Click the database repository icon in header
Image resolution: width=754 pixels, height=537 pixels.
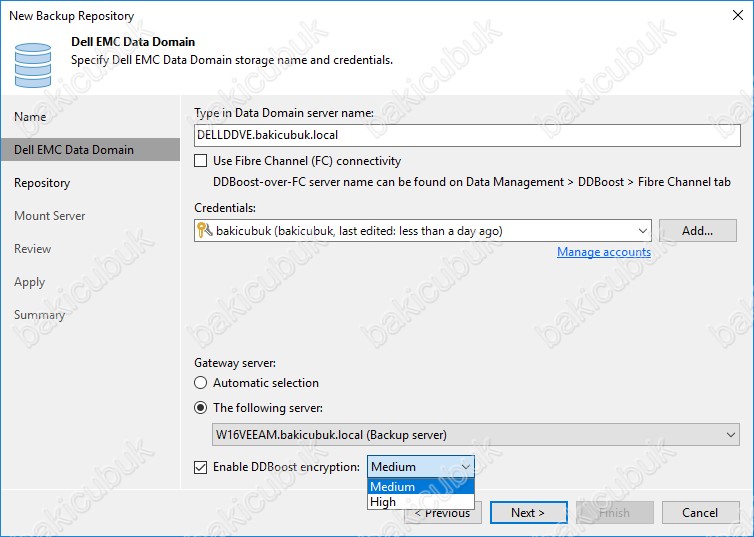[33, 65]
